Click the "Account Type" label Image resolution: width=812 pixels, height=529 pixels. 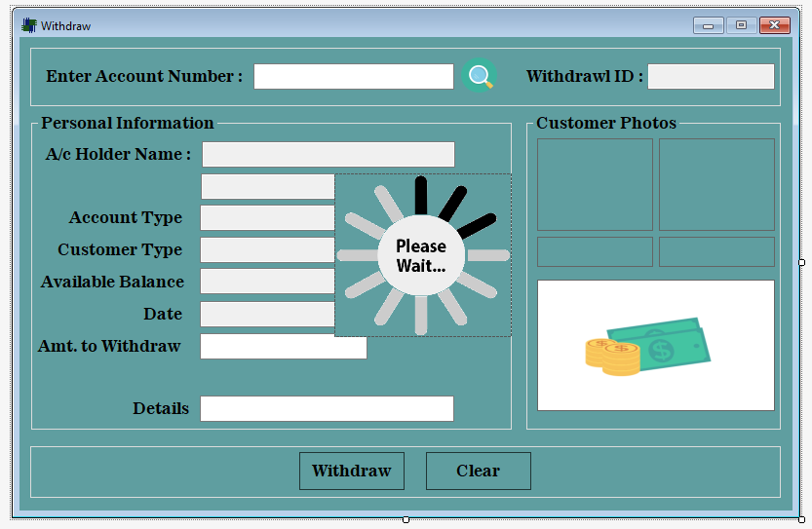(x=126, y=217)
